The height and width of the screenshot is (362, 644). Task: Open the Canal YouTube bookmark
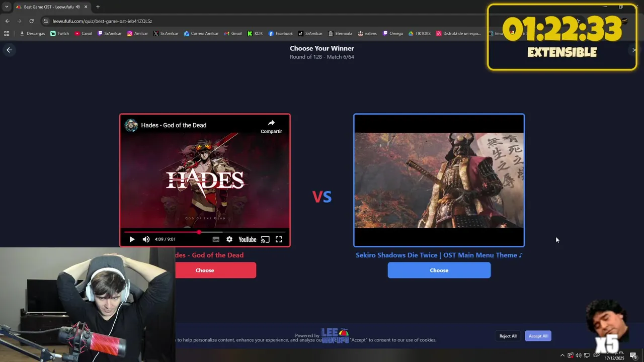(83, 34)
